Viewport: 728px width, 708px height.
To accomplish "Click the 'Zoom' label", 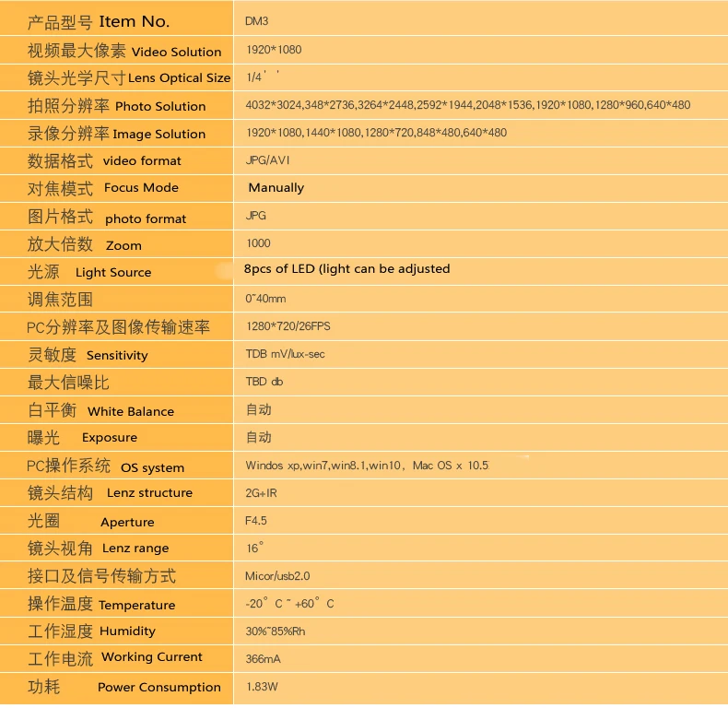I will (123, 246).
